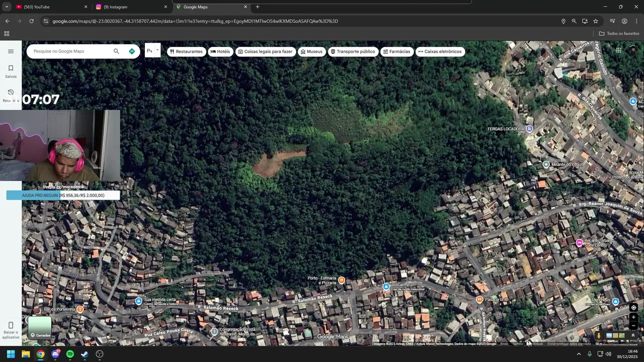Open site location permission icon in address bar
The height and width of the screenshot is (362, 644).
coord(563,21)
